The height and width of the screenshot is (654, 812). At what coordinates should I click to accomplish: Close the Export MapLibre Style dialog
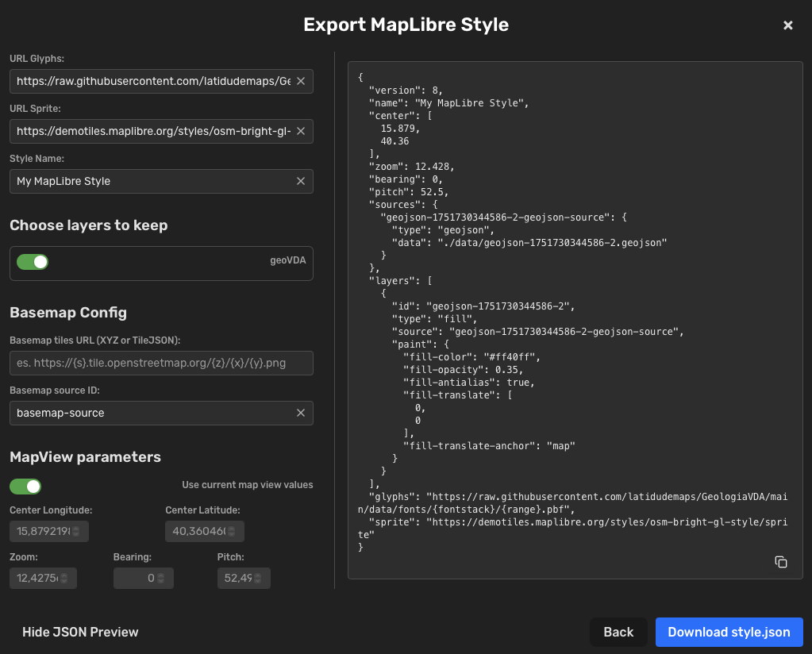point(787,25)
